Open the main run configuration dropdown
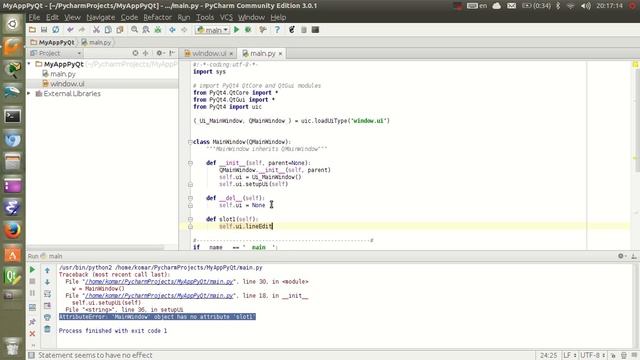 click(x=212, y=30)
